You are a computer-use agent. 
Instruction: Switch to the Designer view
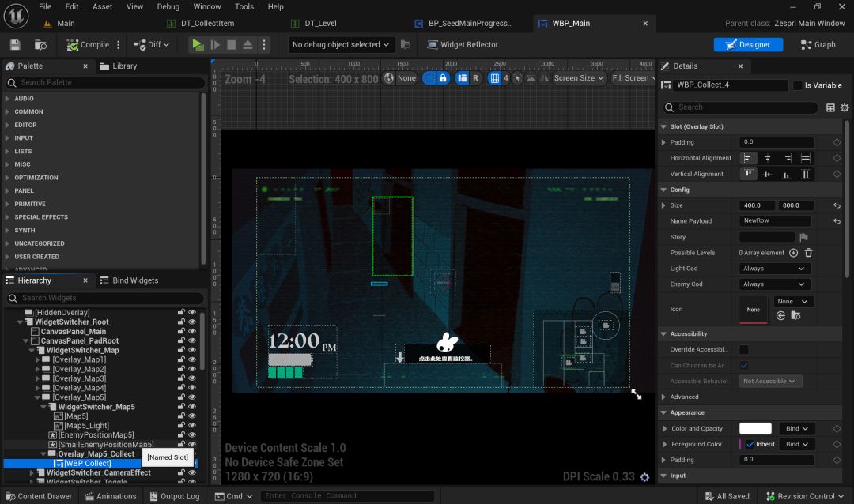(x=748, y=44)
